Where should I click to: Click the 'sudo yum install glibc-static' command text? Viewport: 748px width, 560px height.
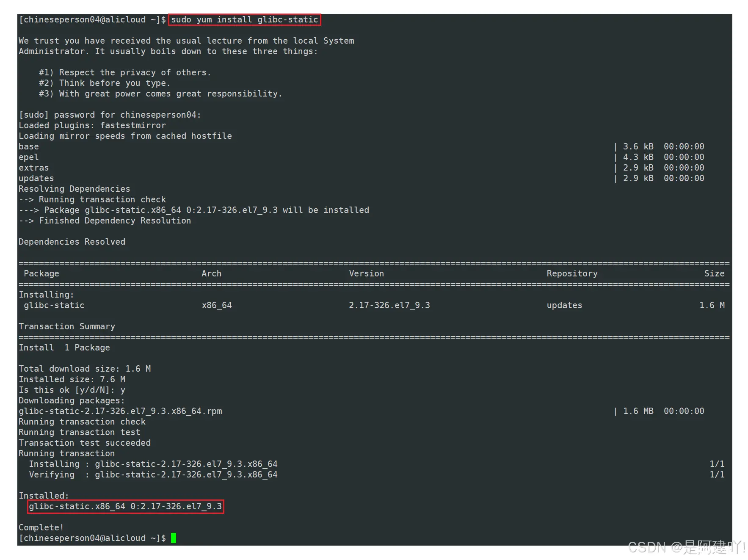[244, 19]
